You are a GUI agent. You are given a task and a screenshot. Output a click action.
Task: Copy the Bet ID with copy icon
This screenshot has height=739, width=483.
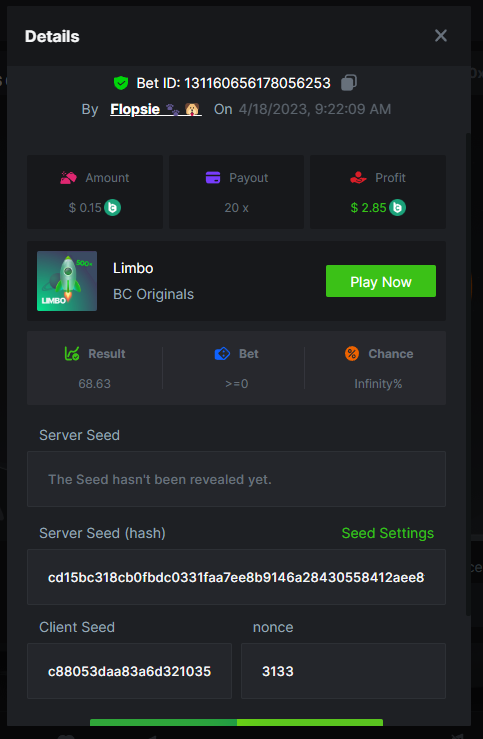point(349,82)
